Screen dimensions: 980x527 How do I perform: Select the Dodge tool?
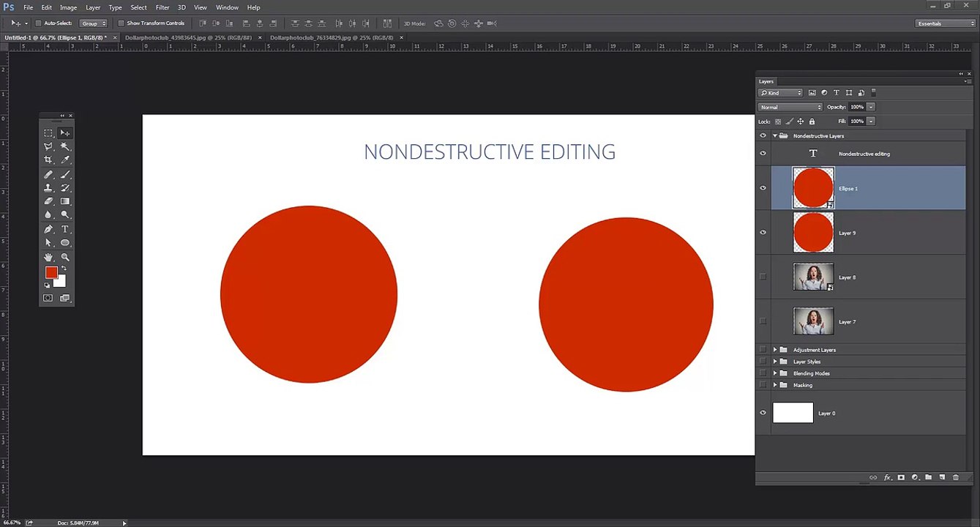tap(65, 215)
